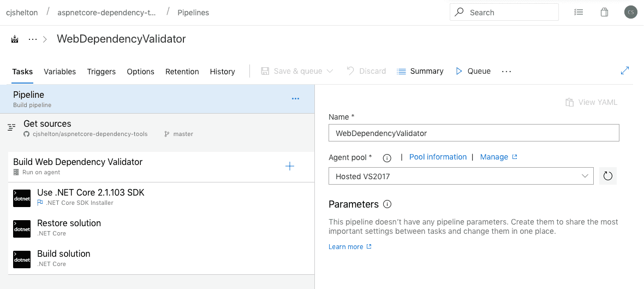Click the build pipelines castle icon

coord(15,39)
